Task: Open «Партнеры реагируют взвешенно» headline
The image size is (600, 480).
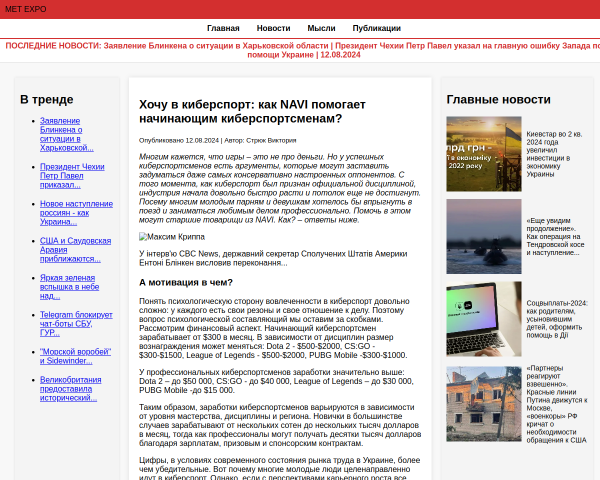Action: 557,404
